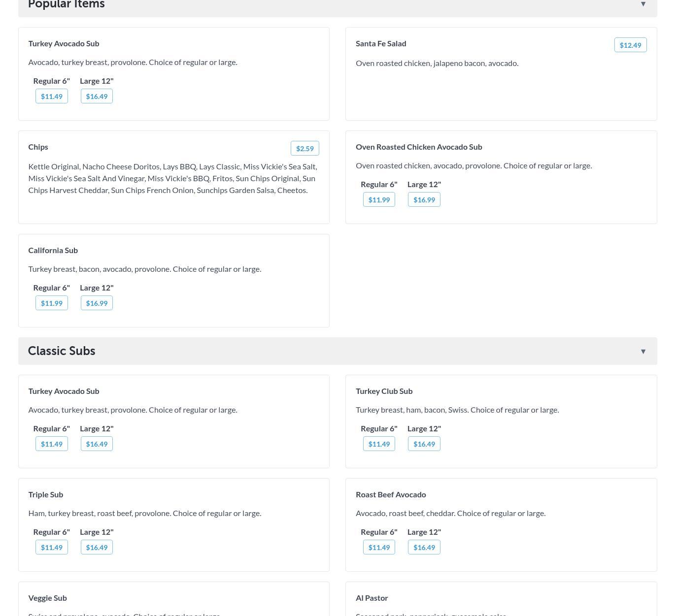Collapse Classic Subs section using its arrow
This screenshot has width=675, height=616.
643,351
